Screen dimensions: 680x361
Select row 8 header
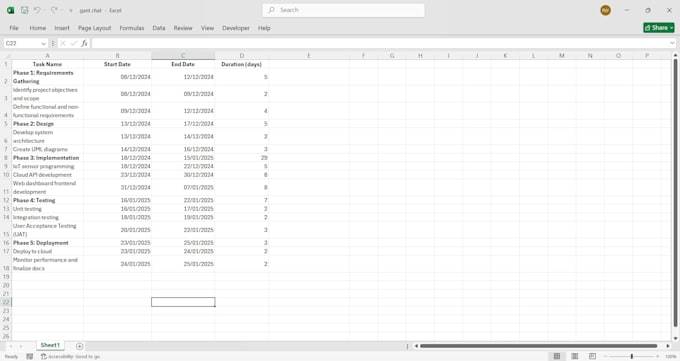(6, 158)
